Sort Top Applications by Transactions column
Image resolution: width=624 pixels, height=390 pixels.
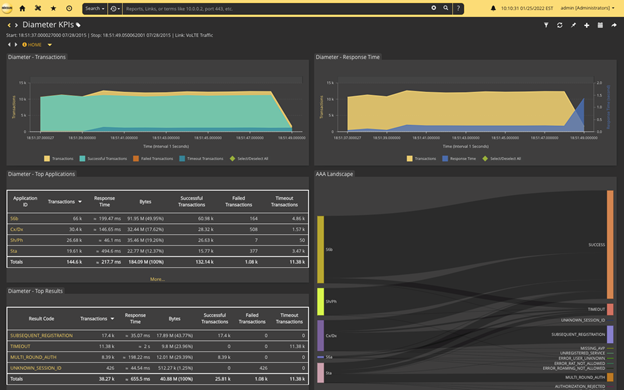[64, 202]
